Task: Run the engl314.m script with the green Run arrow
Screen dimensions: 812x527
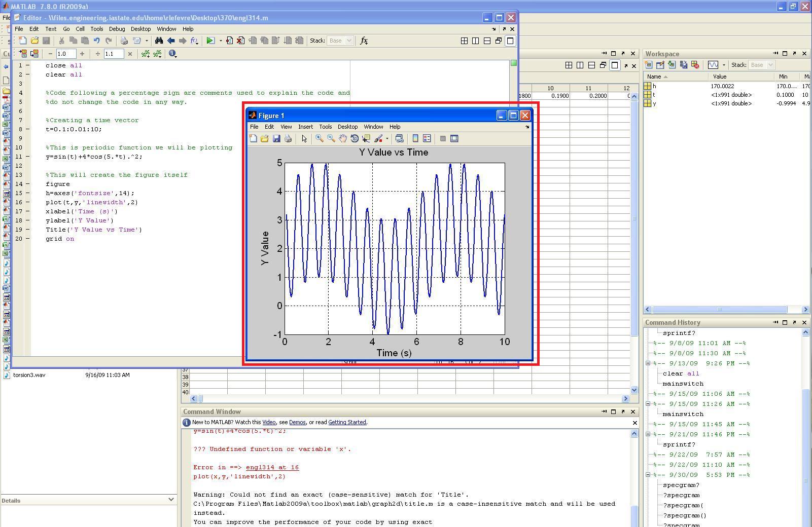Action: pos(210,41)
